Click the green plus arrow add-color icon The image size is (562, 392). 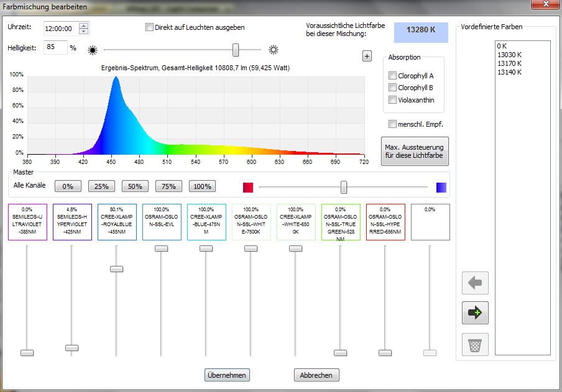(475, 313)
